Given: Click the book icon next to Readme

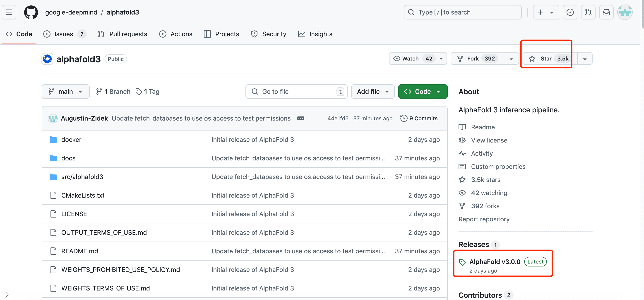Looking at the screenshot, I should (x=462, y=127).
